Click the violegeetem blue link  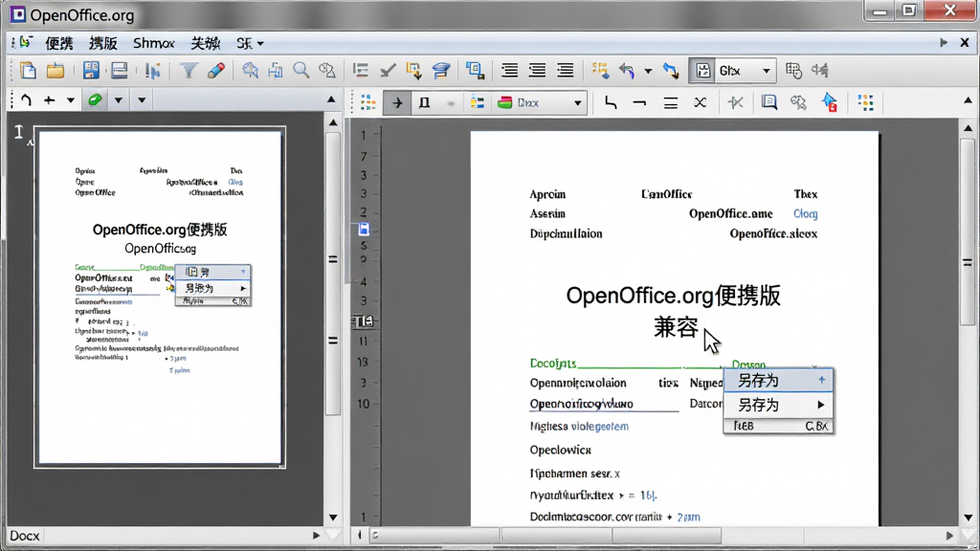(x=599, y=426)
